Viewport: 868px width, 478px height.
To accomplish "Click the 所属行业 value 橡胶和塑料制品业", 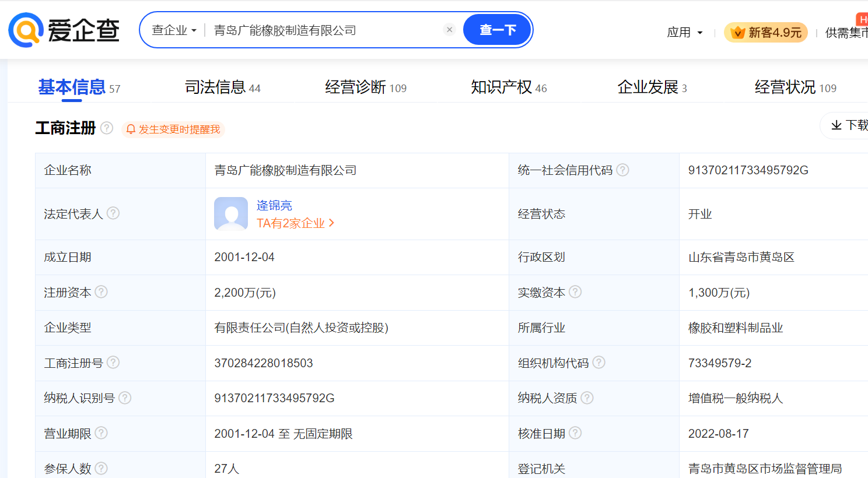I will 736,328.
